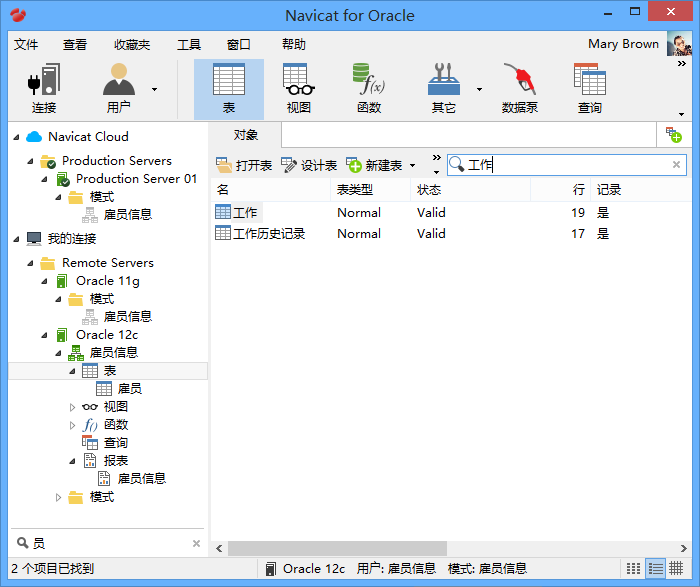700x587 pixels.
Task: Select Queries (查询) node in tree
Action: pyautogui.click(x=116, y=443)
